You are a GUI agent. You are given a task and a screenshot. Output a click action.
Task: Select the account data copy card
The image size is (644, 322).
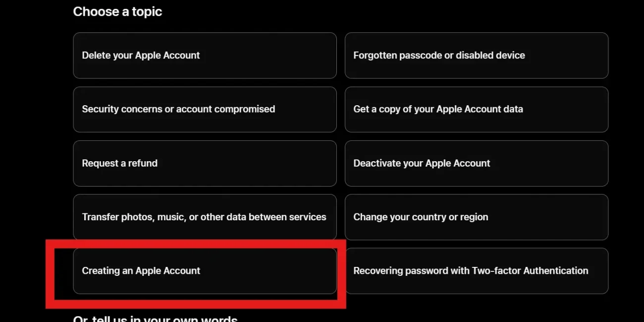[x=476, y=109]
